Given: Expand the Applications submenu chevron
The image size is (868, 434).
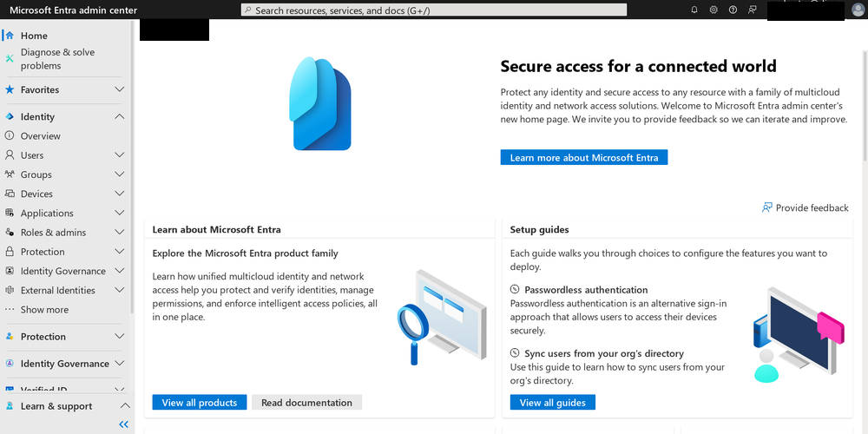Looking at the screenshot, I should 119,214.
